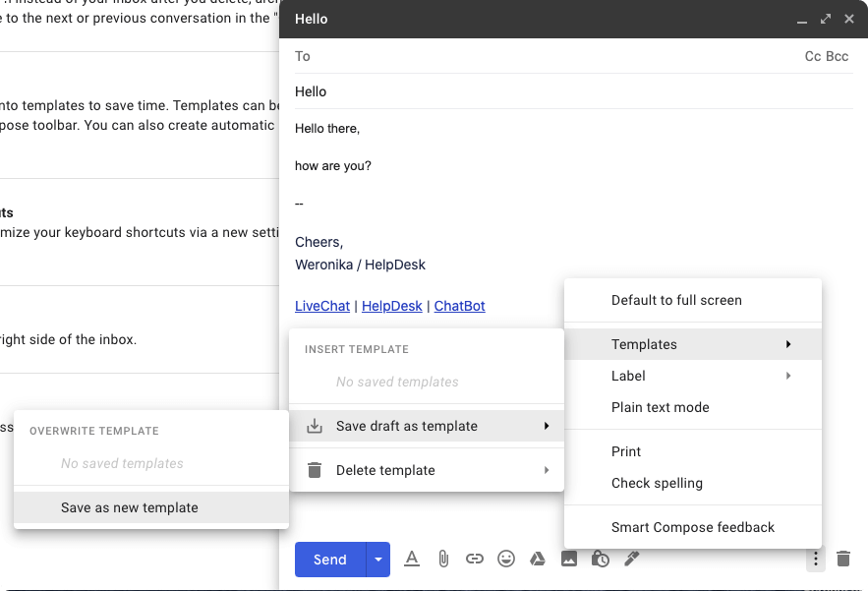Attach files with the paperclip icon
868x591 pixels.
tap(443, 559)
